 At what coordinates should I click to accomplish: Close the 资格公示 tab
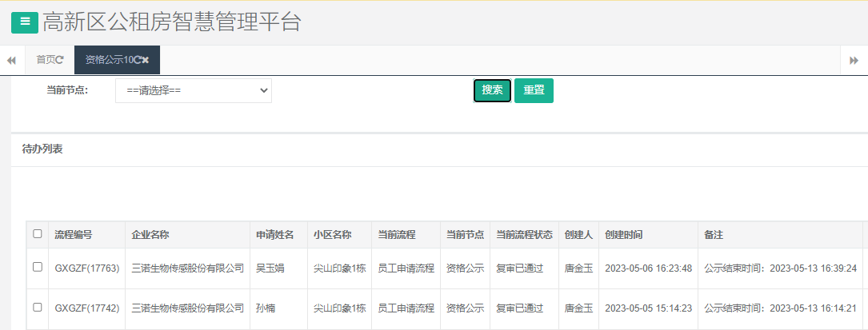(x=146, y=60)
